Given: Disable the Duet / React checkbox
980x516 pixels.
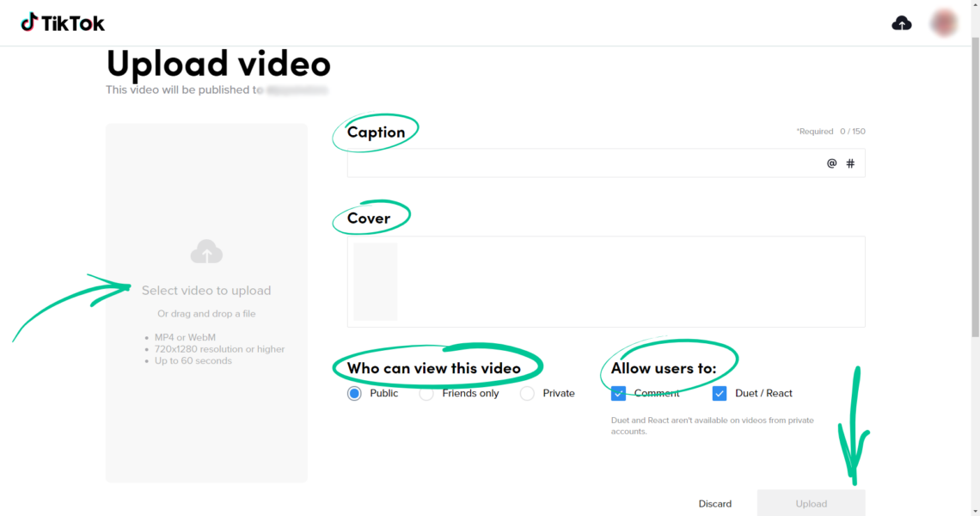Looking at the screenshot, I should coord(720,393).
